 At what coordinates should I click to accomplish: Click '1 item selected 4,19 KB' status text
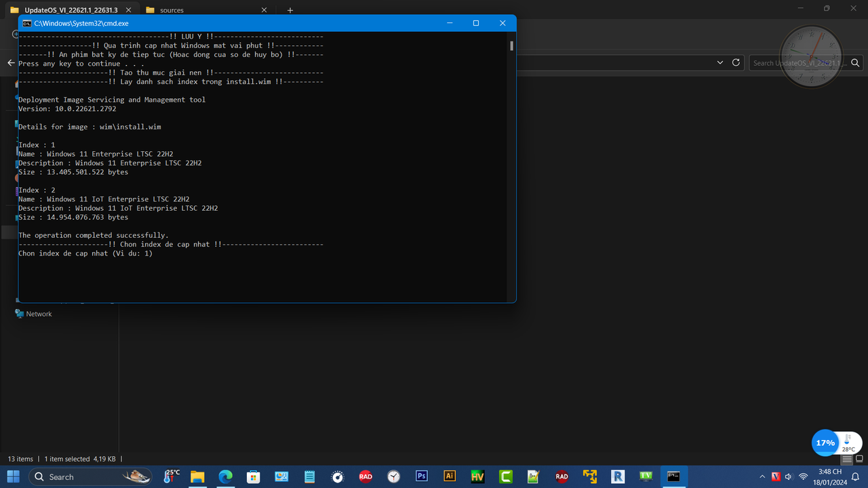80,459
